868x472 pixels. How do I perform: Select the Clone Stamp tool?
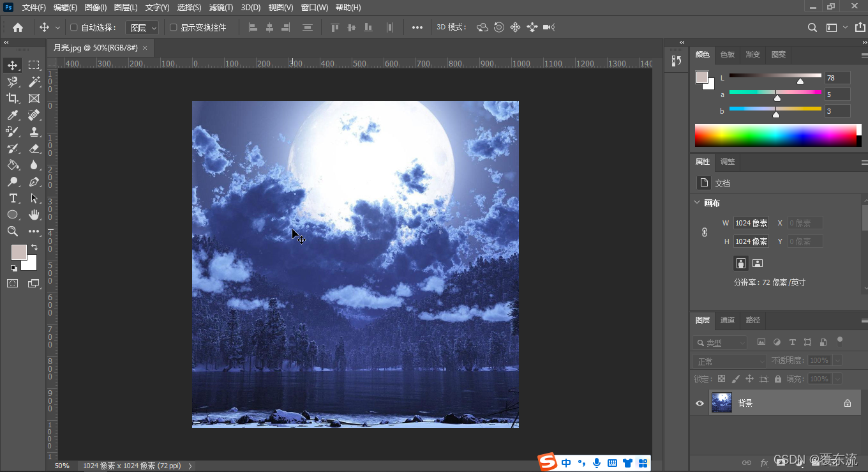click(34, 132)
